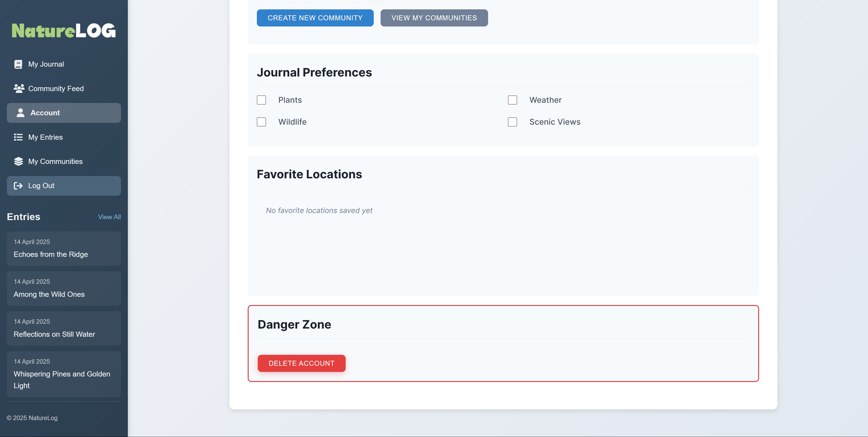Click the My Journal book icon
868x437 pixels.
18,64
